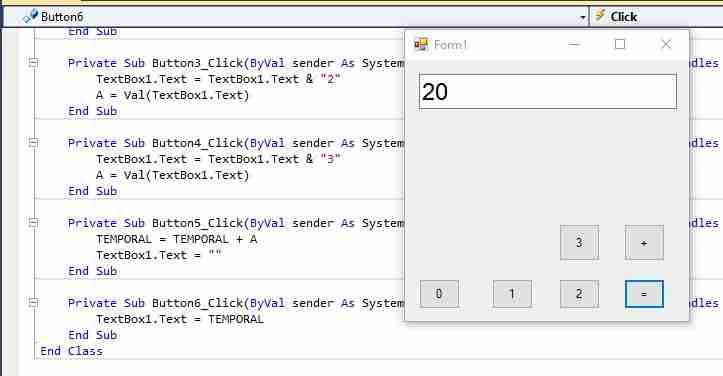Collapse the Button5_Click sub outline
The height and width of the screenshot is (376, 723).
(33, 223)
